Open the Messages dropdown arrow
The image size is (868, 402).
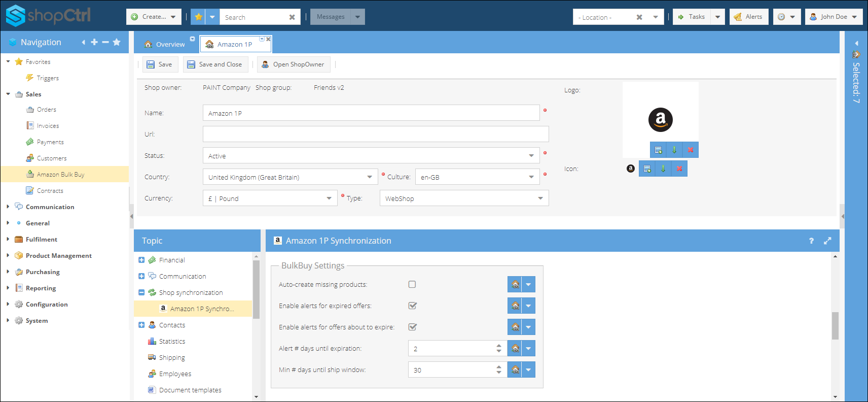tap(357, 17)
